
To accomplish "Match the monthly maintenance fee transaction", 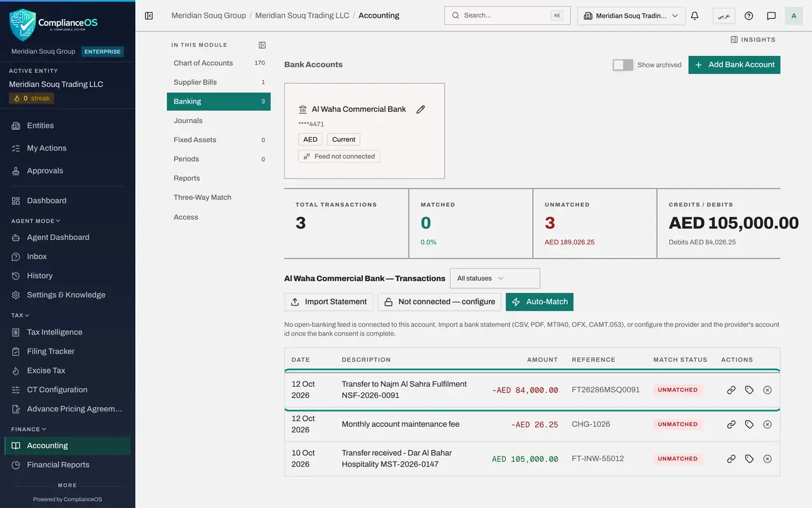I will pos(731,424).
